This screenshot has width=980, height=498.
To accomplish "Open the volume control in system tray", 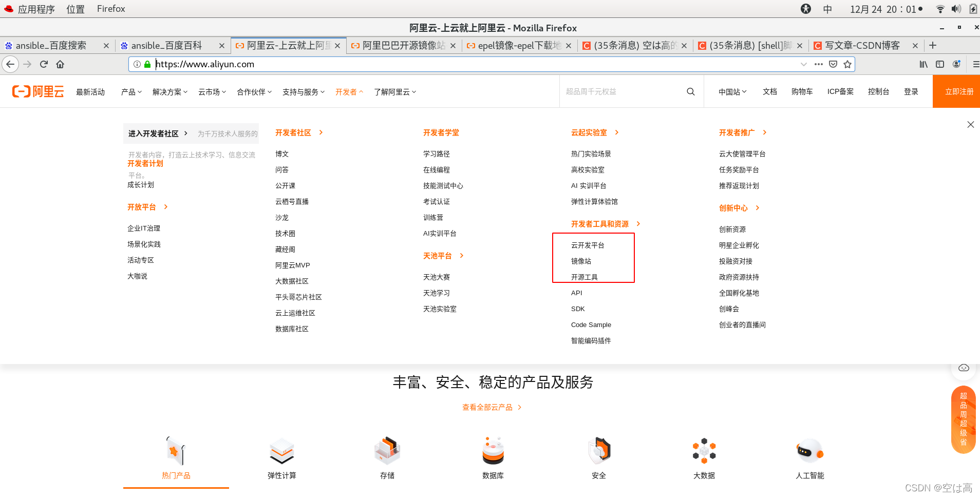I will [956, 9].
